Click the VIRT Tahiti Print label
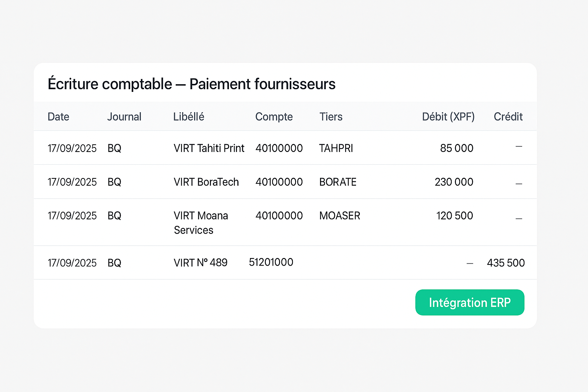Image resolution: width=588 pixels, height=392 pixels. point(209,148)
